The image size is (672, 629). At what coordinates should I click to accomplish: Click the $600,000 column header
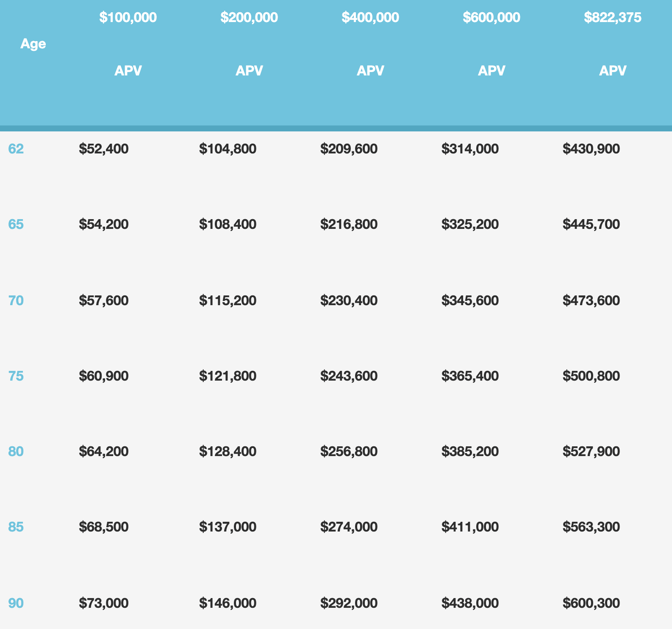point(492,17)
